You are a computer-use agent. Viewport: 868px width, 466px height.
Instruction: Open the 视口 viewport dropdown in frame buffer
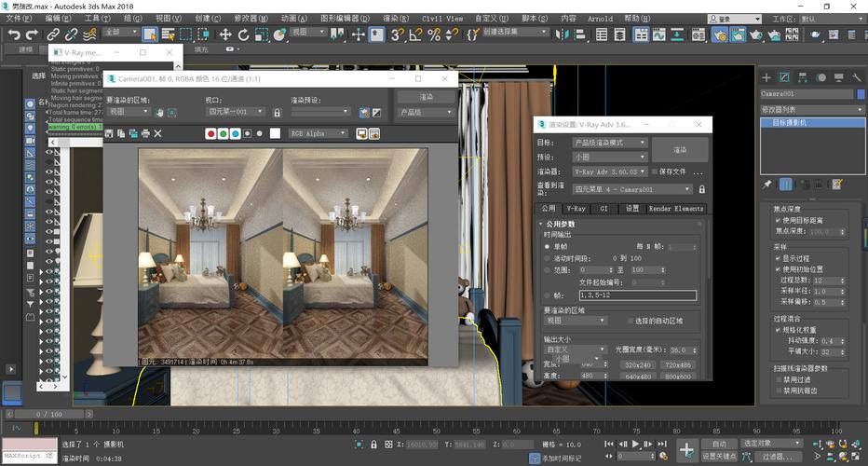tap(237, 112)
